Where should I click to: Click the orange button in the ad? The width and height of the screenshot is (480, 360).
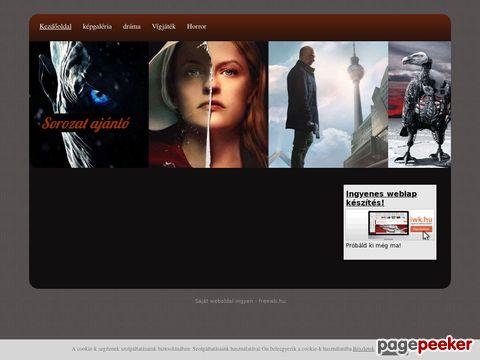point(421,229)
